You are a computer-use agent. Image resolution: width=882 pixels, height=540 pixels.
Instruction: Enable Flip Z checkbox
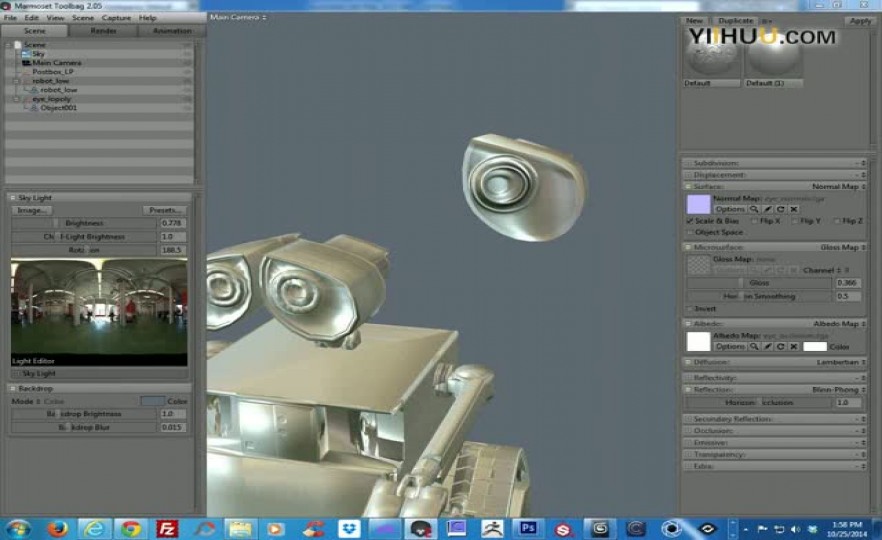tap(837, 221)
